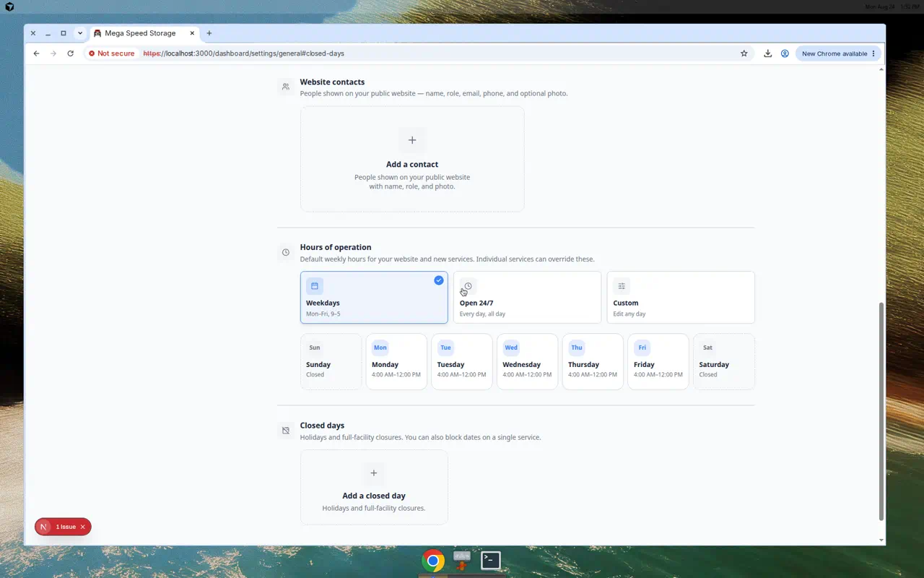Screen dimensions: 924x578
Task: Open Chrome downloads icon
Action: pyautogui.click(x=768, y=53)
